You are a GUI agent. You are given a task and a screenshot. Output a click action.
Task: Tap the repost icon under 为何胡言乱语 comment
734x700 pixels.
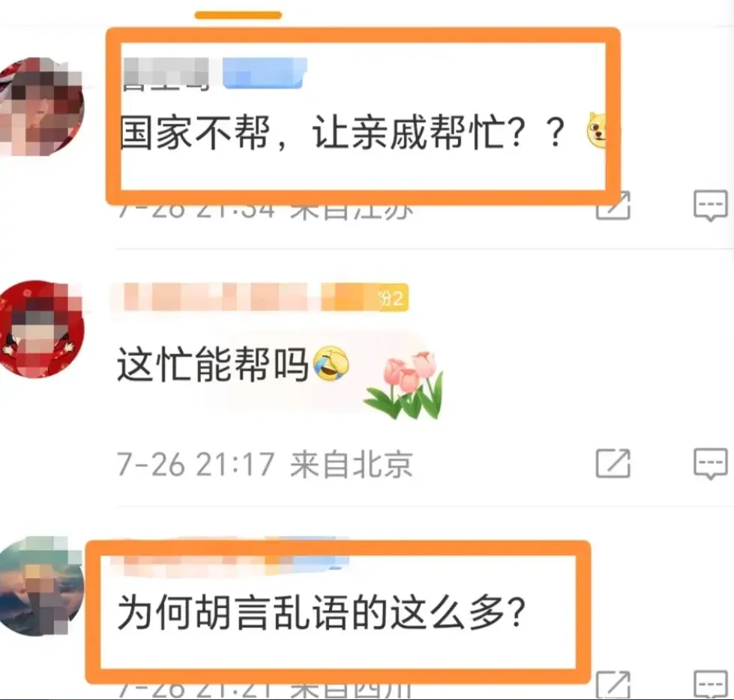[613, 686]
